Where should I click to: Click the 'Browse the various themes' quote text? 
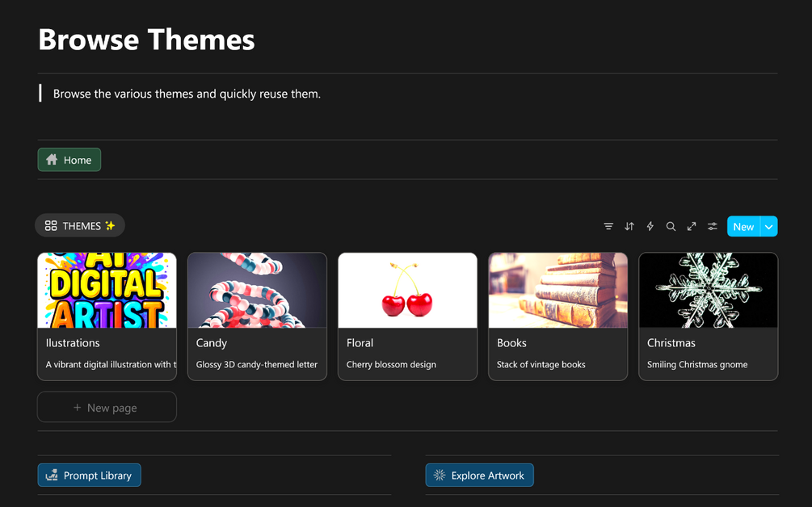187,94
